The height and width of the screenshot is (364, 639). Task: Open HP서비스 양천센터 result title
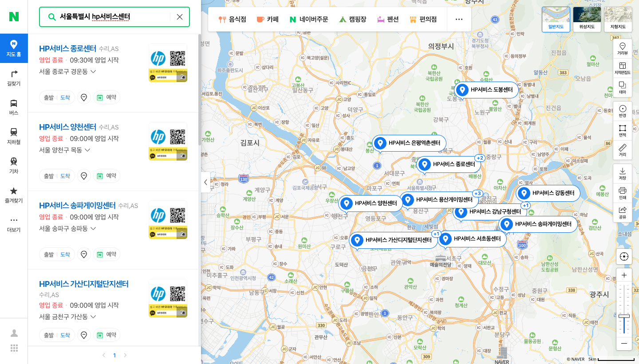67,127
